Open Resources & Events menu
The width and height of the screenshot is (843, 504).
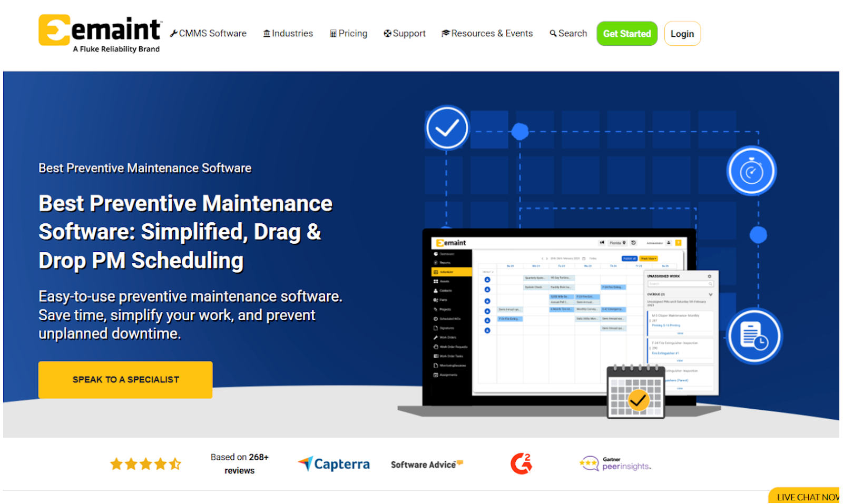click(487, 33)
